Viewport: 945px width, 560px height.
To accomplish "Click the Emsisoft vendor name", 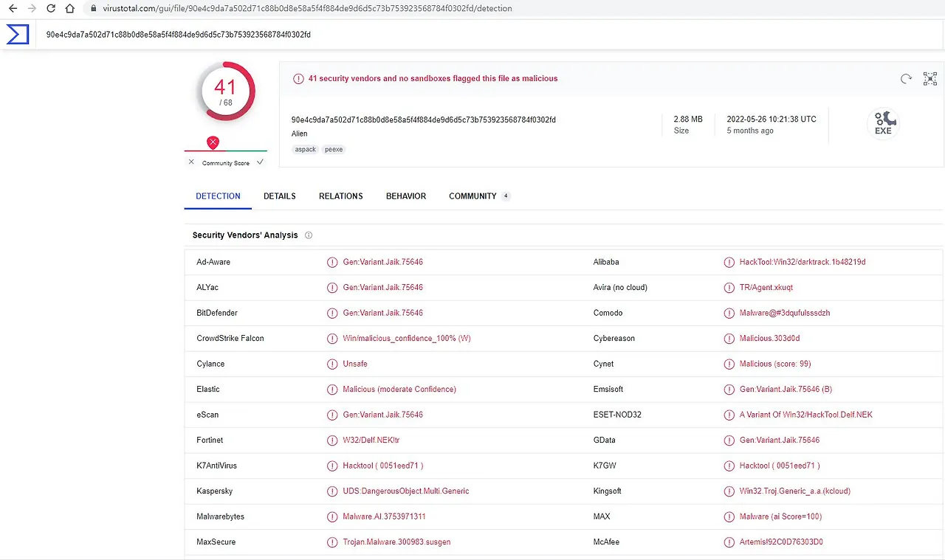I will pos(608,390).
